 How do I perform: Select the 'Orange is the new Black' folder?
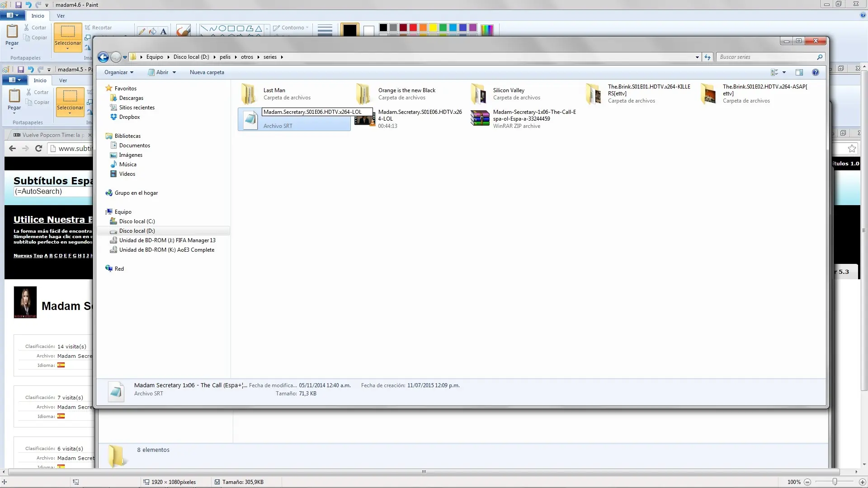click(x=408, y=94)
